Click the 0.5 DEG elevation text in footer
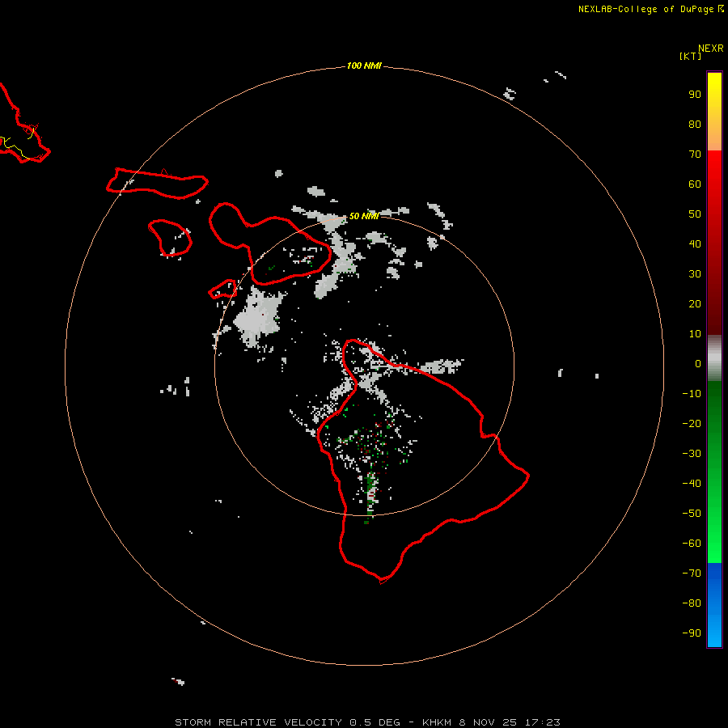728x728 pixels. click(375, 722)
